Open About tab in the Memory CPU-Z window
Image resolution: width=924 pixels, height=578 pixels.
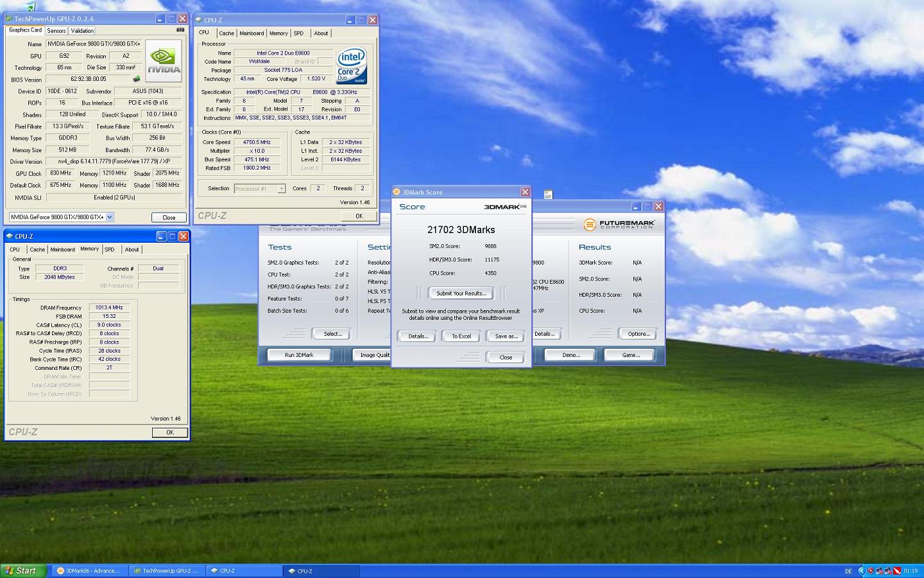(132, 250)
